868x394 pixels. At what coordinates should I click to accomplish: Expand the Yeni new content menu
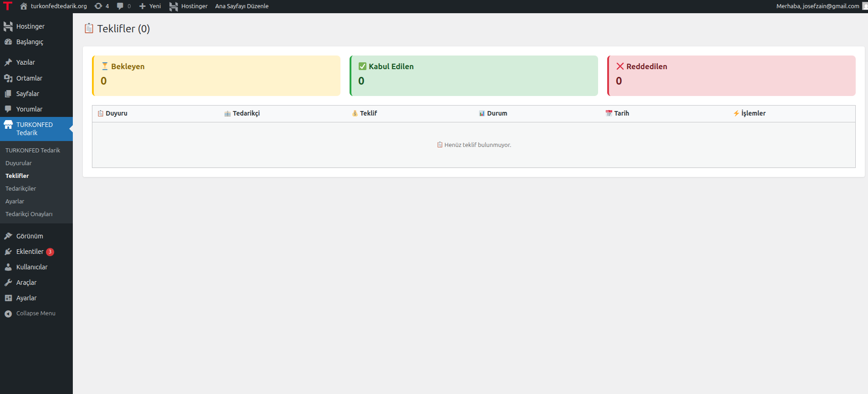(x=150, y=6)
